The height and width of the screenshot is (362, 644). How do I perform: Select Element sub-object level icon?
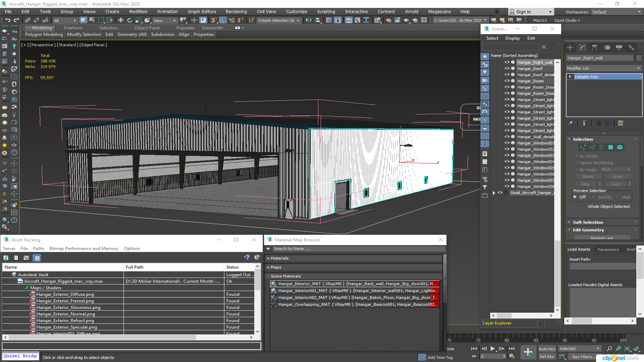(620, 147)
